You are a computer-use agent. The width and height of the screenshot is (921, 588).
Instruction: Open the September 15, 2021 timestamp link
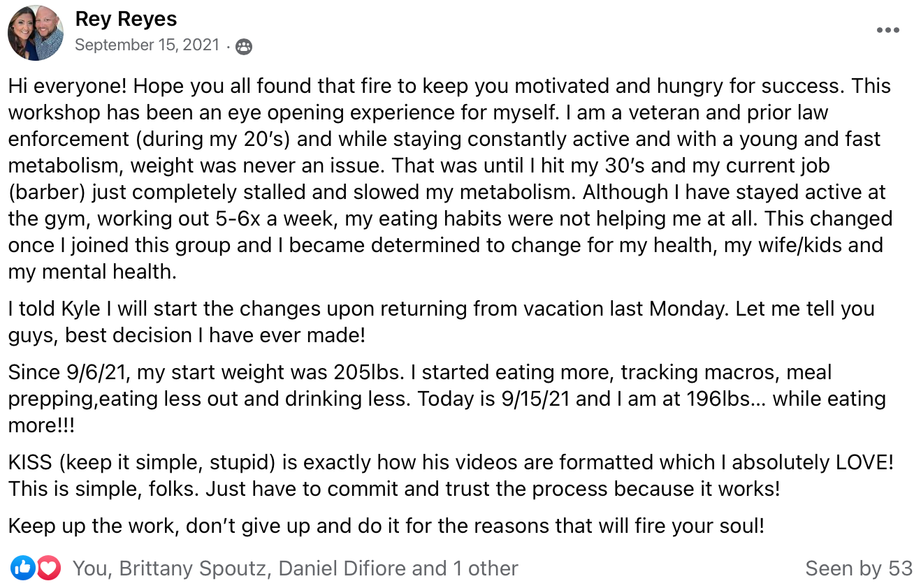147,45
